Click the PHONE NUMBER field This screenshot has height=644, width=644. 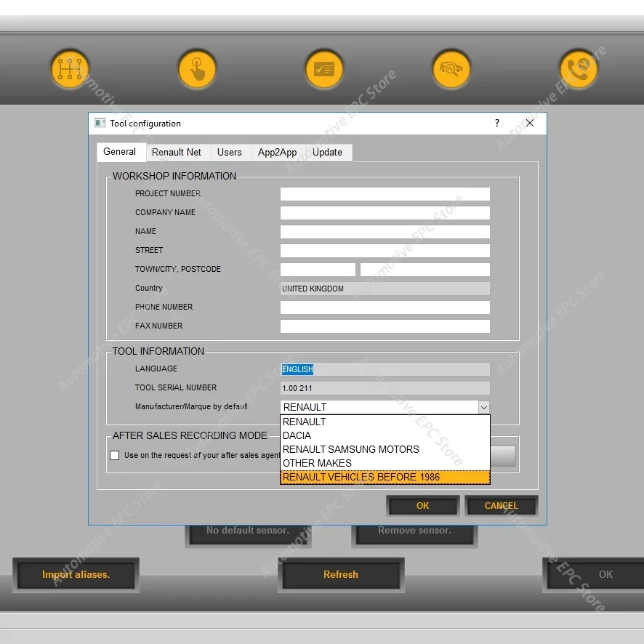[385, 307]
